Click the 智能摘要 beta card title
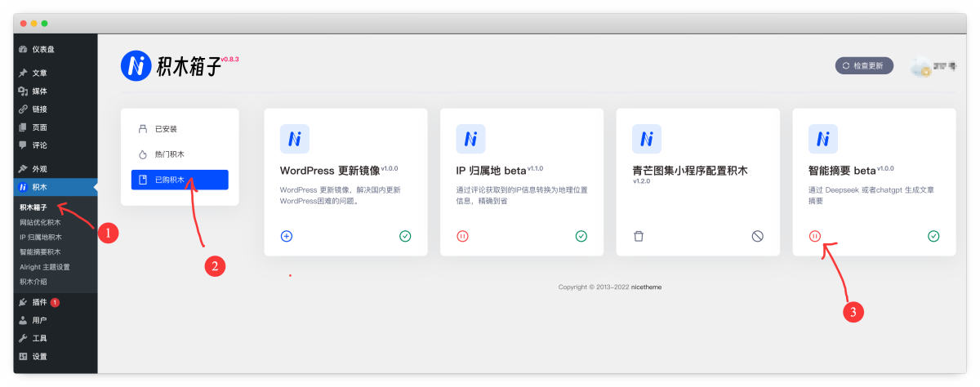The height and width of the screenshot is (387, 980). pos(842,171)
